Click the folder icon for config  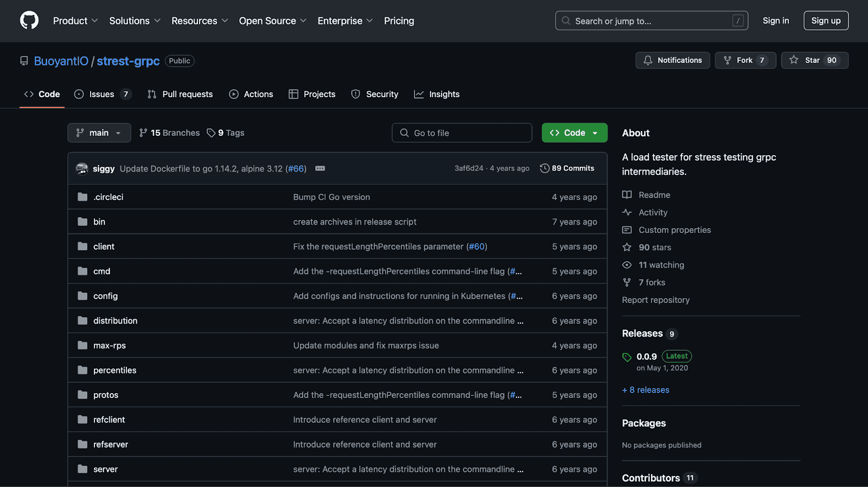click(82, 296)
